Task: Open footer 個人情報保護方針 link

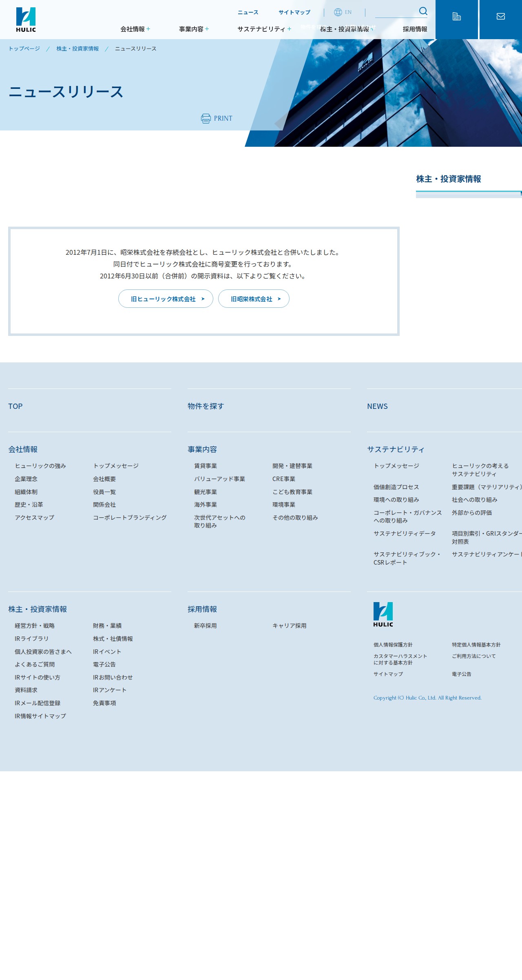Action: [393, 645]
